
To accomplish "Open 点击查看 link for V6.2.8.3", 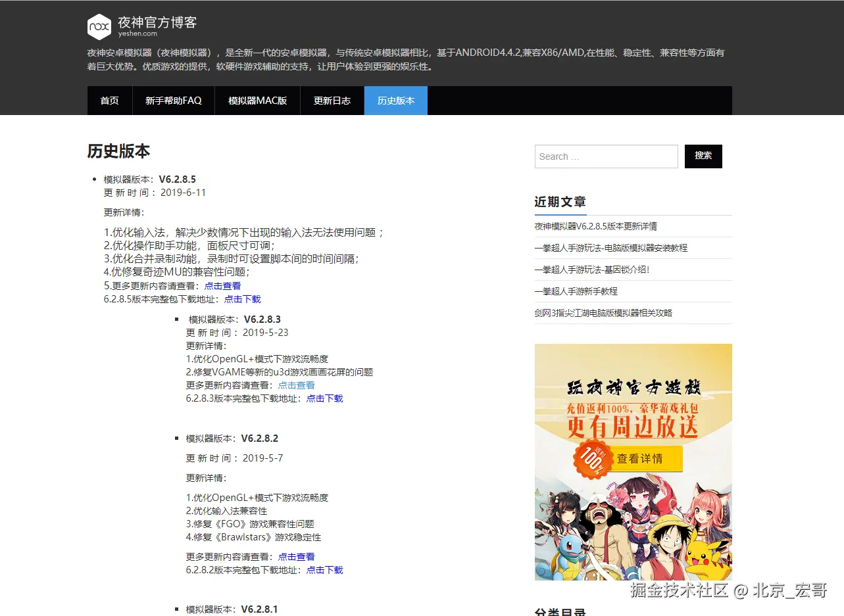I will point(296,385).
